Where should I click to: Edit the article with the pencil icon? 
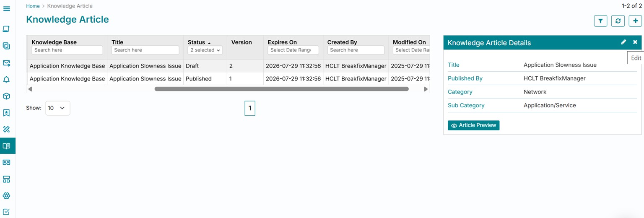click(623, 42)
